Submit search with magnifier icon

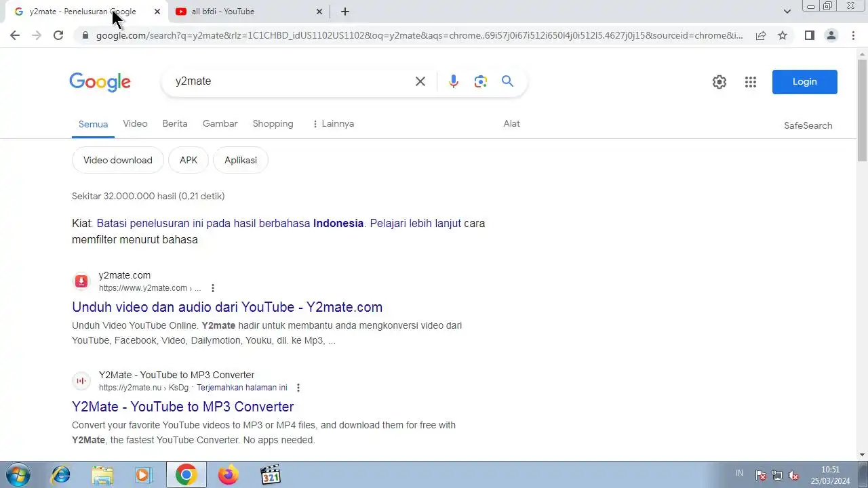(507, 81)
